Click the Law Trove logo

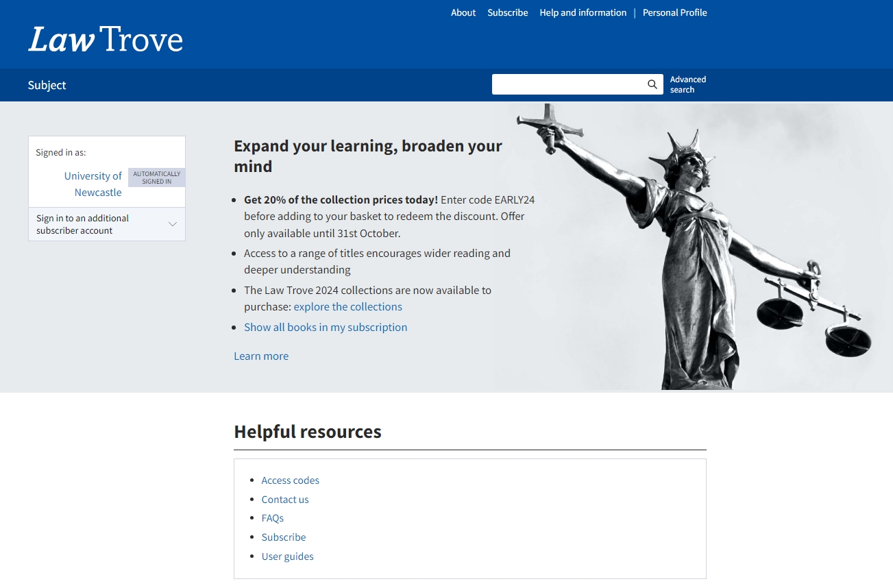click(105, 39)
